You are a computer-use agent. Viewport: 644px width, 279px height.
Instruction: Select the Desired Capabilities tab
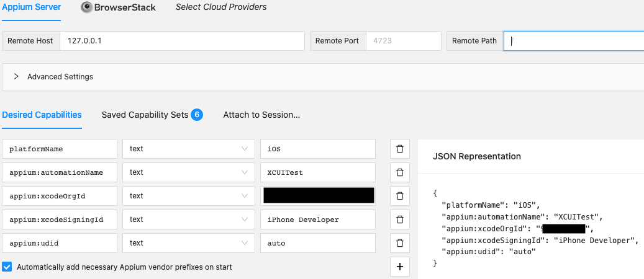click(42, 115)
